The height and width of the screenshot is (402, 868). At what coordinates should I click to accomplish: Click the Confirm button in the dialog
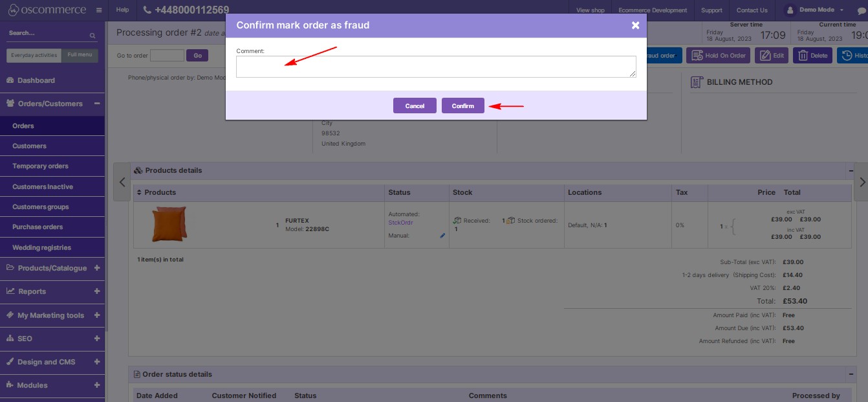[463, 105]
